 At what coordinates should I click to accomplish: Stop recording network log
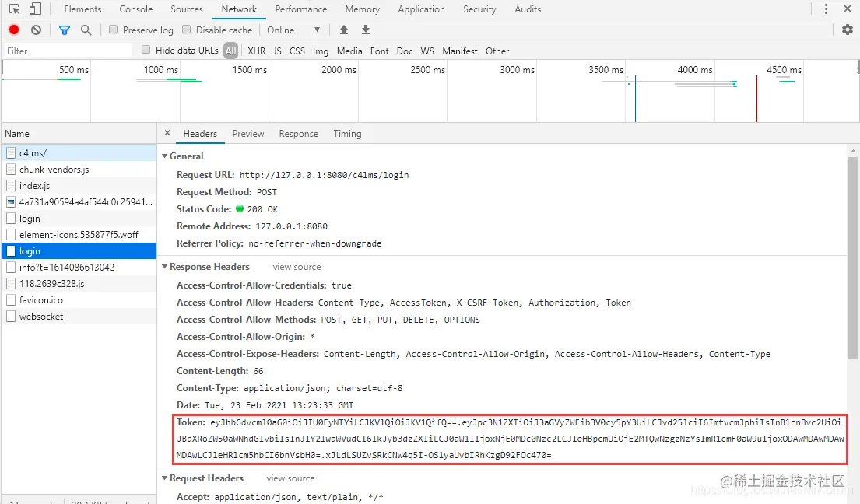14,30
